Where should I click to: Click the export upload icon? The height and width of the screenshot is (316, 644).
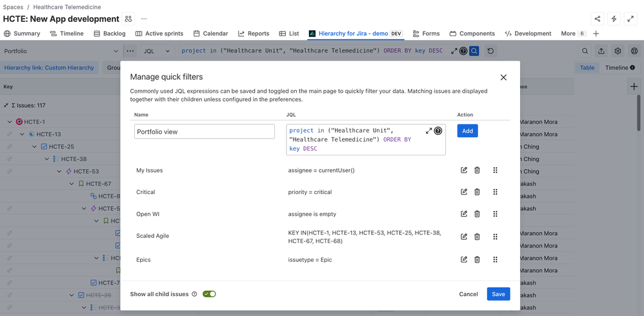pos(601,52)
